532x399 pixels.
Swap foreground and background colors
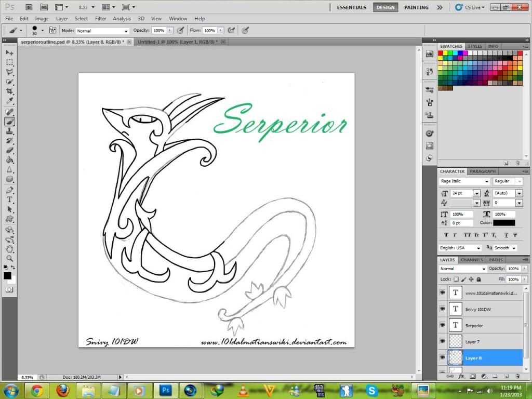point(13,268)
